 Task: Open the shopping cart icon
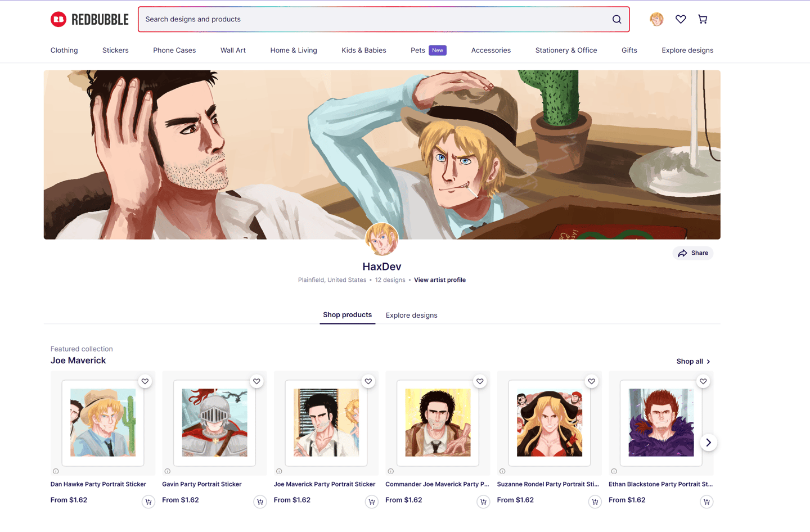pos(703,19)
